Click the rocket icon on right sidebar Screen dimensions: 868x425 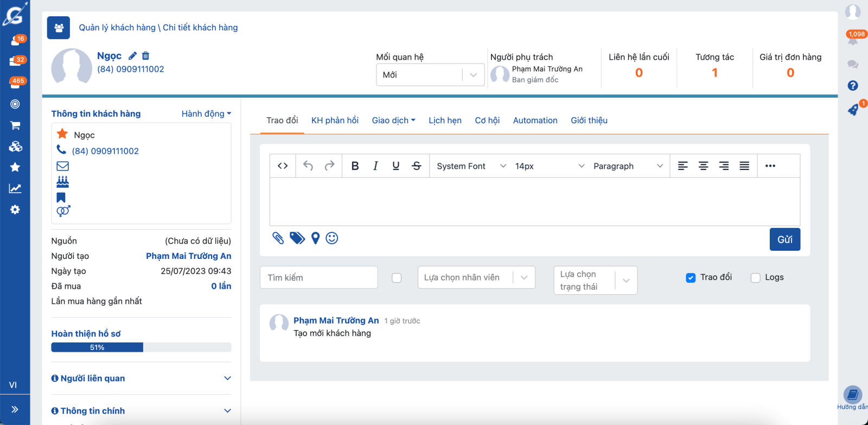click(x=853, y=110)
